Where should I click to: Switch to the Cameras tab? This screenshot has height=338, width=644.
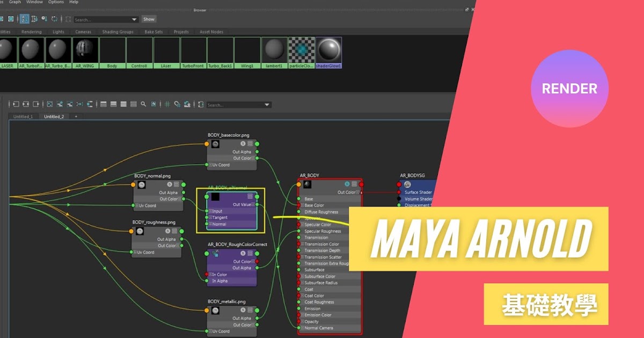[83, 32]
